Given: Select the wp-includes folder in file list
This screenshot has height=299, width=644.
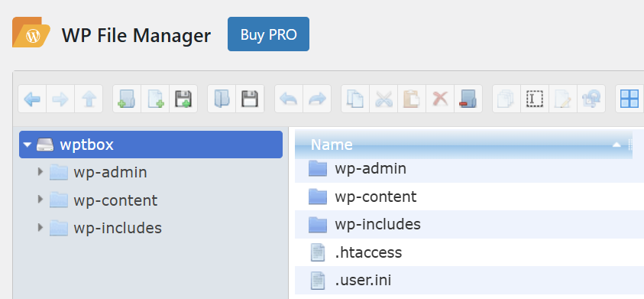Looking at the screenshot, I should [x=470, y=225].
